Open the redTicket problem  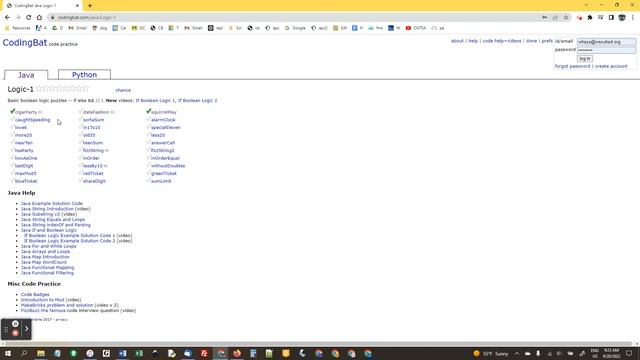pos(93,173)
